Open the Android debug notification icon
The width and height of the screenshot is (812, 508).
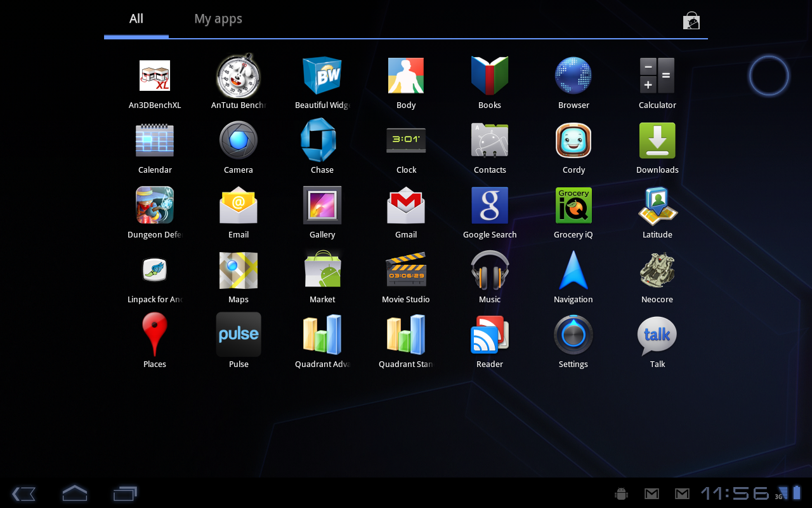[621, 493]
